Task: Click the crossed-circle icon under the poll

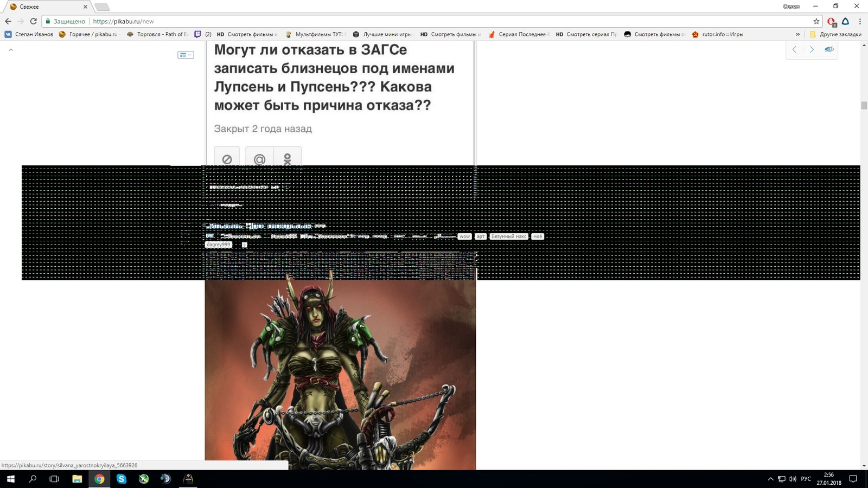Action: pos(227,158)
